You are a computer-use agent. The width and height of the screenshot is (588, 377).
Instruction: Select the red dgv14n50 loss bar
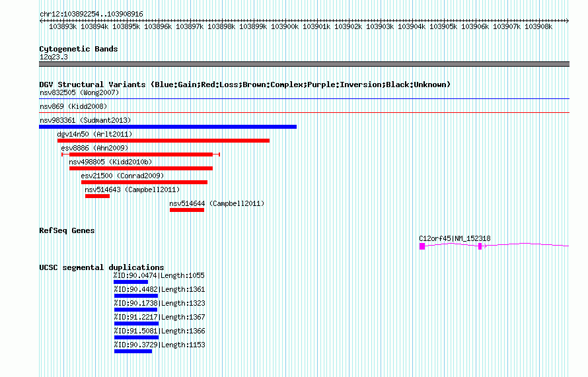(x=163, y=141)
